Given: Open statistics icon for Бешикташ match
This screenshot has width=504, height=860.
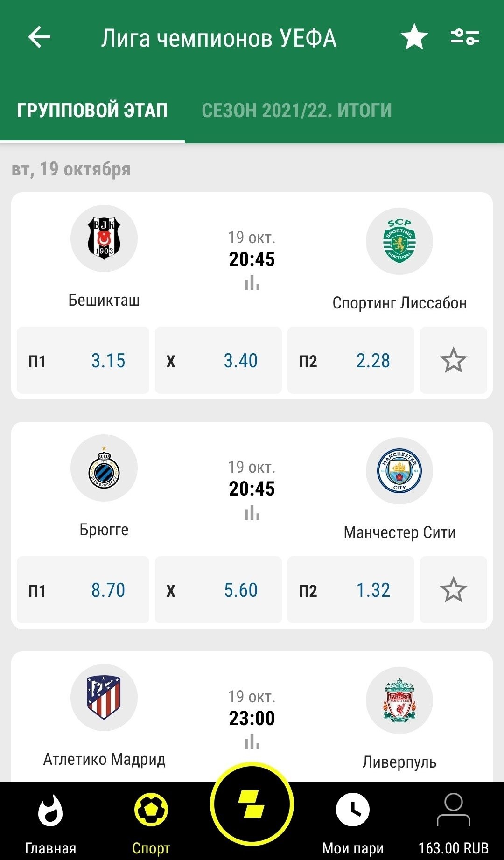Looking at the screenshot, I should coord(252,283).
